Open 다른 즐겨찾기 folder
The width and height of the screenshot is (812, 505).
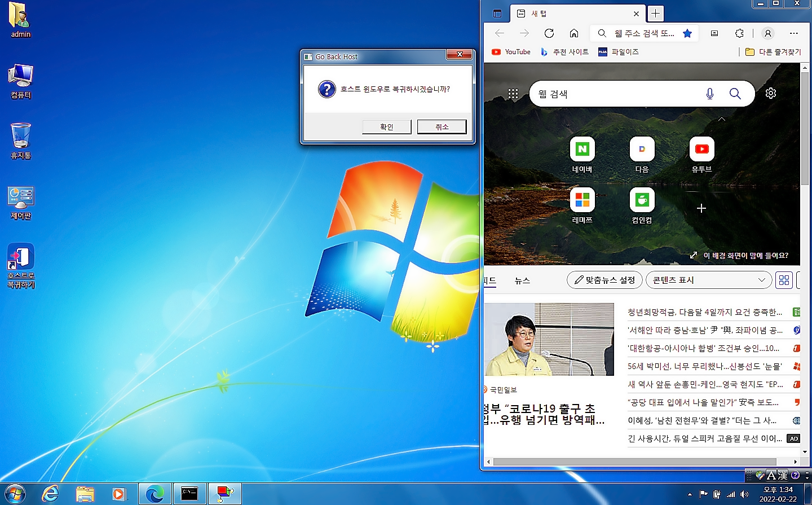click(773, 52)
